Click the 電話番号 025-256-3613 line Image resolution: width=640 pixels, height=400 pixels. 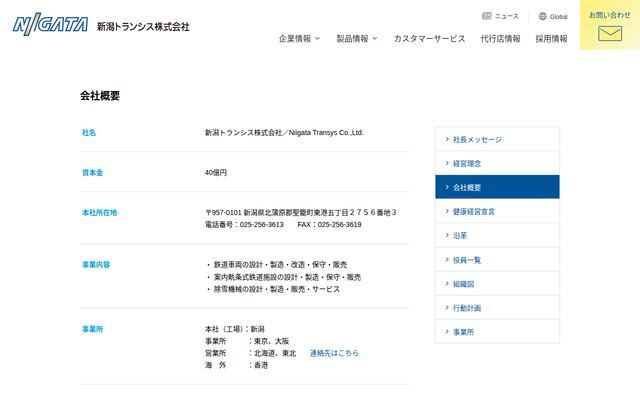(244, 224)
